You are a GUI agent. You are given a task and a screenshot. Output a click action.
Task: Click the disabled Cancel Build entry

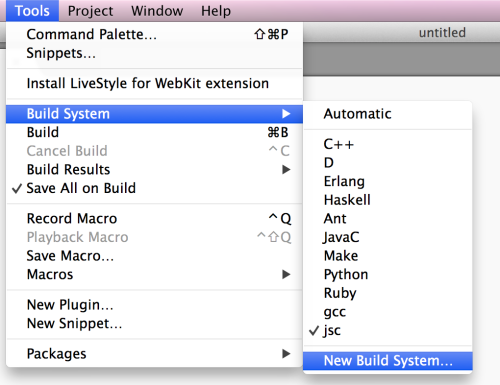tap(154, 151)
